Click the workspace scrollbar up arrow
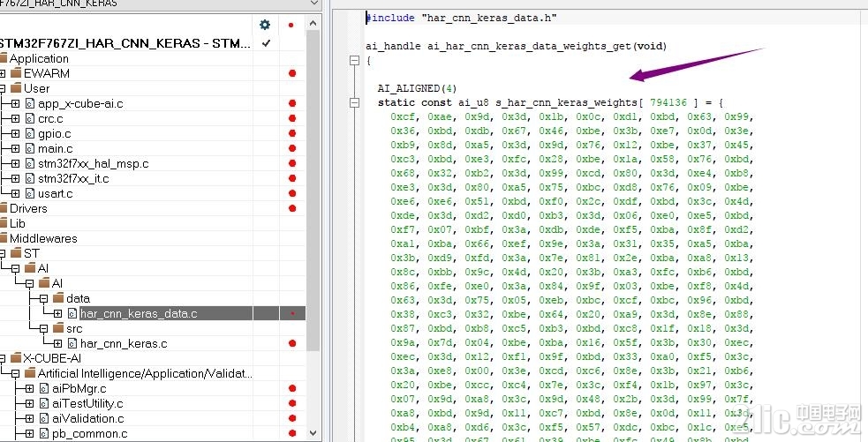Screen dimensions: 868x442 click(x=313, y=23)
